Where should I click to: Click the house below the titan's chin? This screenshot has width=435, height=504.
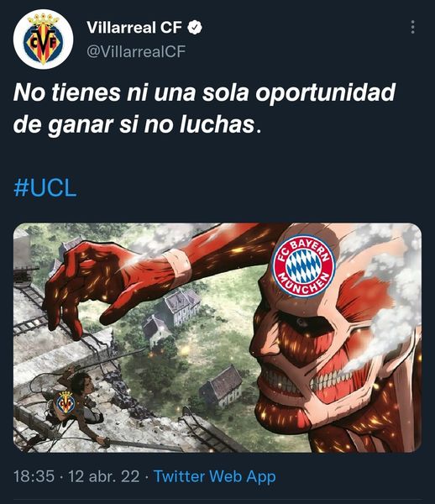[222, 387]
